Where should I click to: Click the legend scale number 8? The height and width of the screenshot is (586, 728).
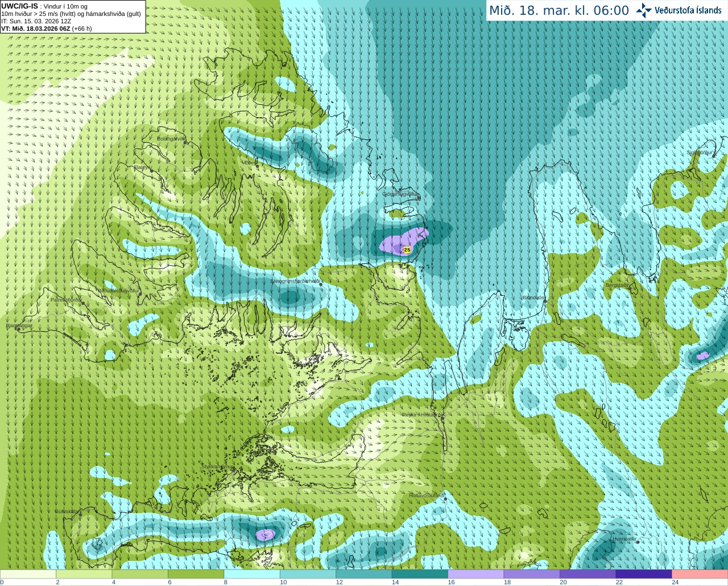226,583
